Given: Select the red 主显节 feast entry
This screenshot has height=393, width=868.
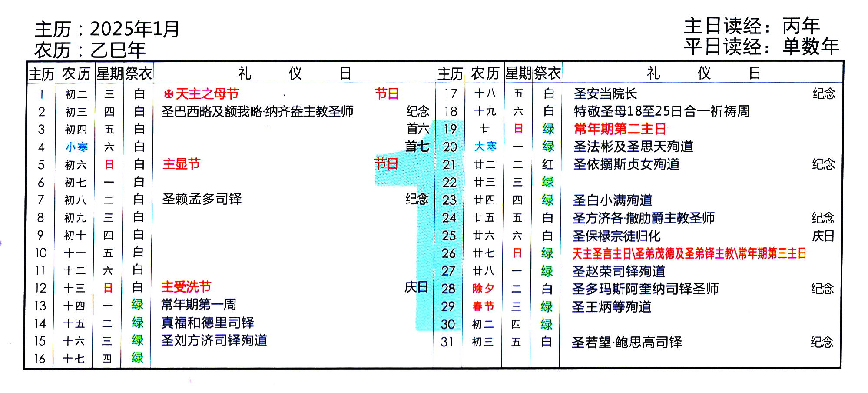Looking at the screenshot, I should [181, 164].
